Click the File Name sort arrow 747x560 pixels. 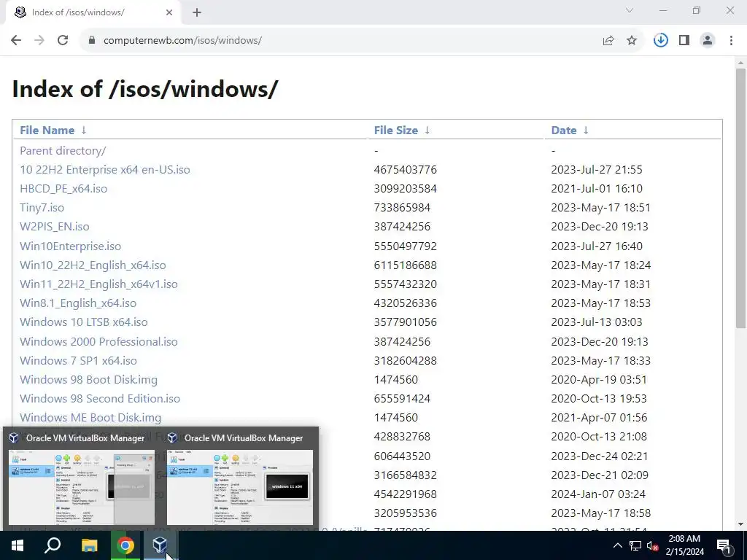(x=84, y=130)
